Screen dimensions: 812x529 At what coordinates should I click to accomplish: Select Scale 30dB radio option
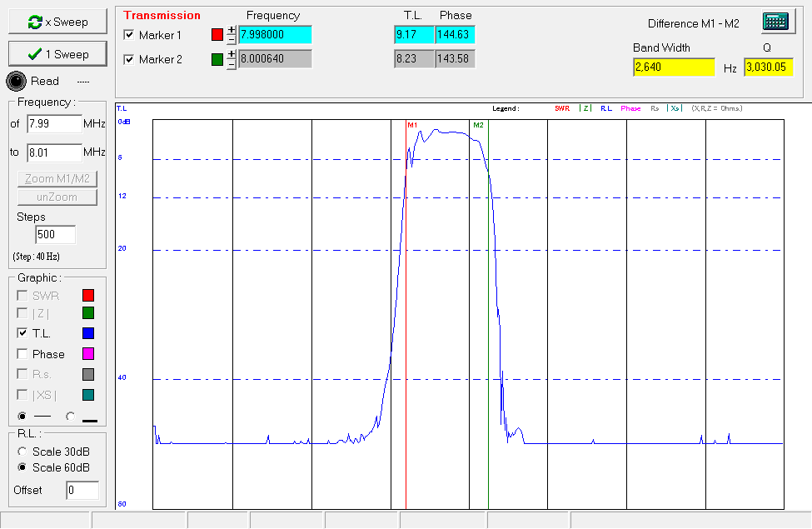click(23, 451)
